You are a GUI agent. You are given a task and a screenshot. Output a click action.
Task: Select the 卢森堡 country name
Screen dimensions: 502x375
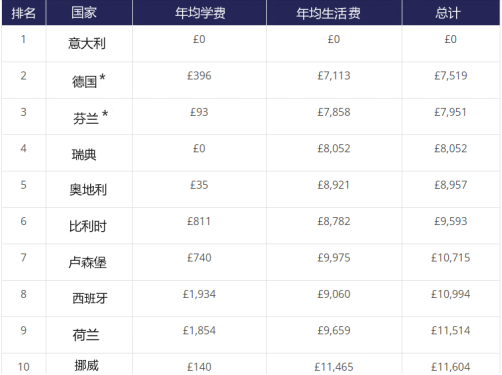[88, 263]
